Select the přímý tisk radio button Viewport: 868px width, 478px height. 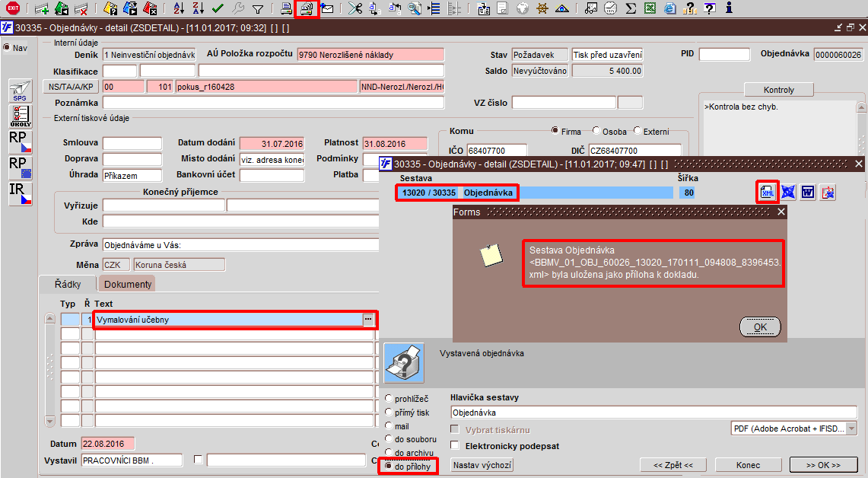tap(389, 412)
